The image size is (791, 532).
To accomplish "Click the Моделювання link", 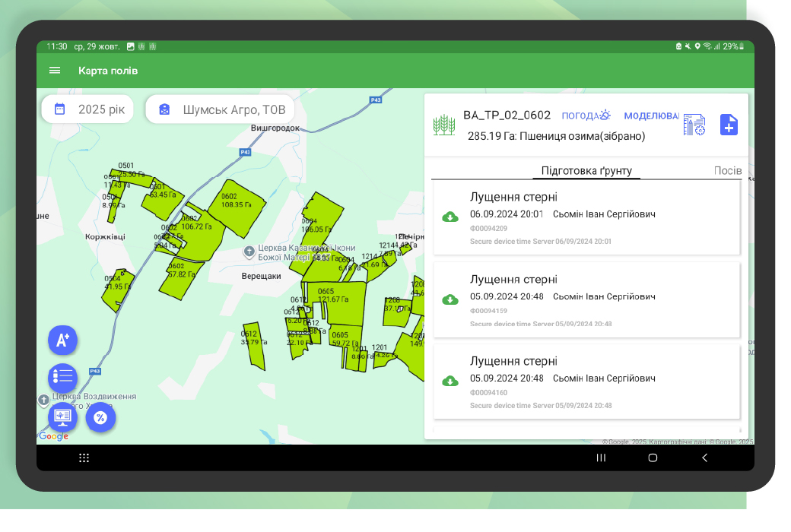I will 651,116.
